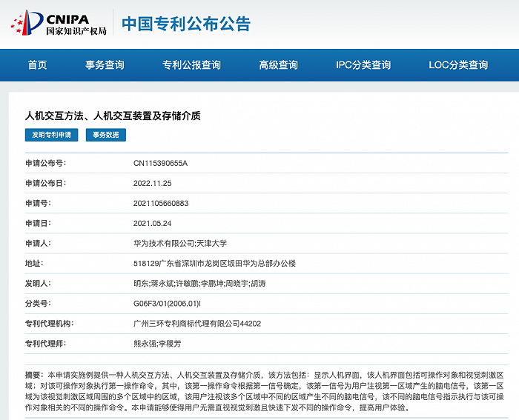Click the 摘要 abstract paragraph
The height and width of the screenshot is (420, 519).
(265, 391)
